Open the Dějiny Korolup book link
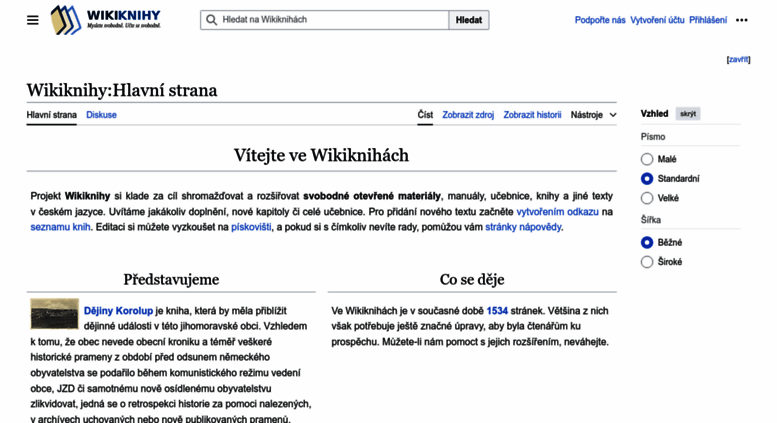This screenshot has height=423, width=777. pos(118,311)
